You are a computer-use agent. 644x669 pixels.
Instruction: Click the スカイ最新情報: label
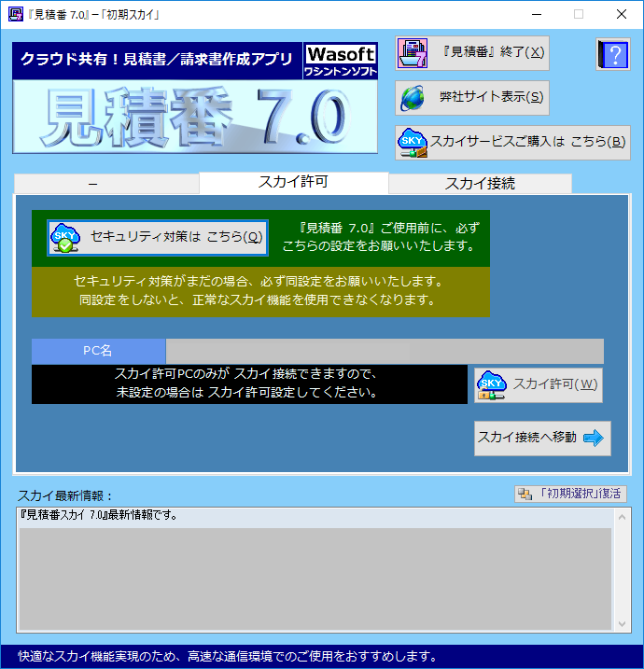[65, 495]
